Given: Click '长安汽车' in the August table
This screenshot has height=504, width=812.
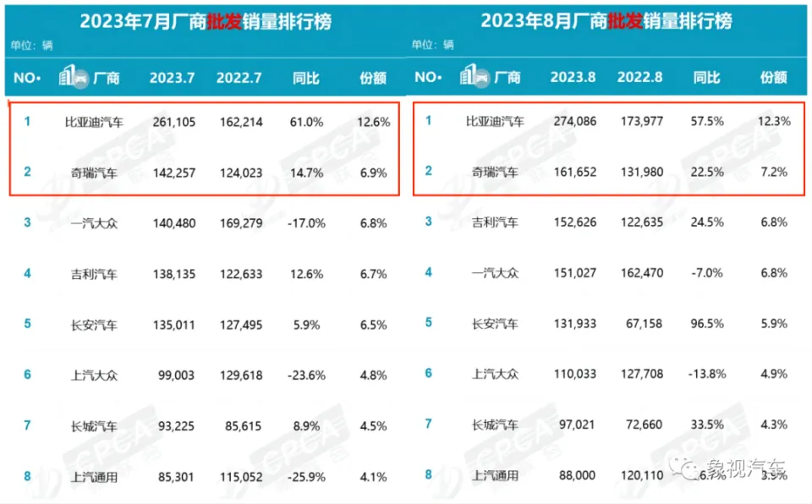Looking at the screenshot, I should pyautogui.click(x=495, y=324).
